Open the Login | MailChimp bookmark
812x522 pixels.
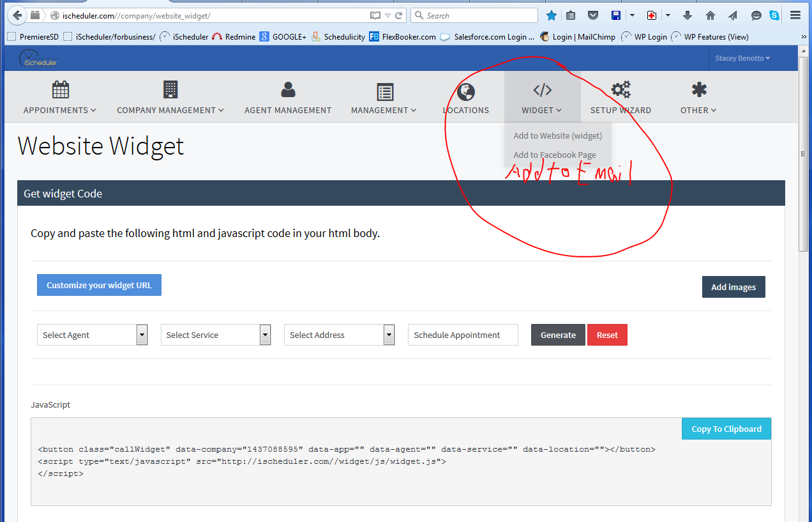578,37
